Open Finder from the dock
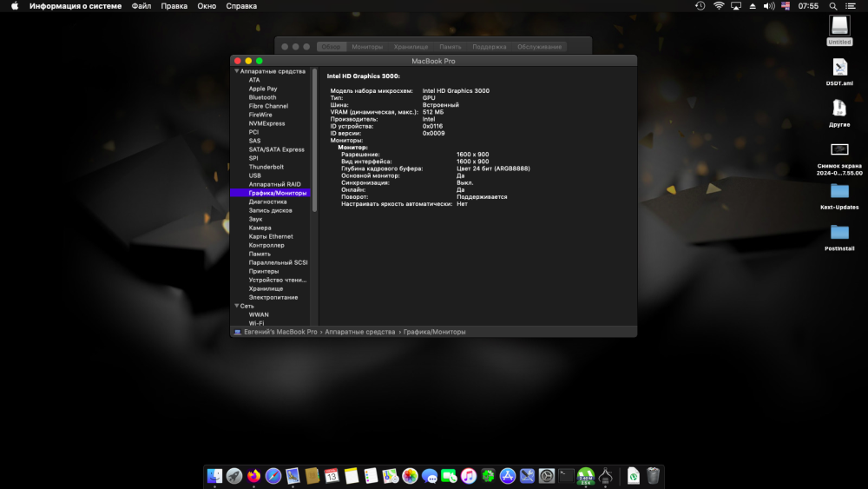Image resolution: width=868 pixels, height=489 pixels. click(214, 476)
